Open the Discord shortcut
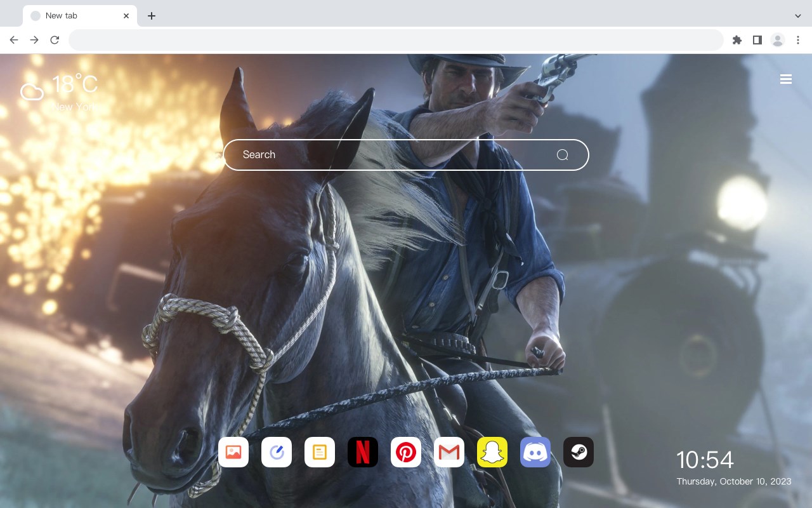The image size is (812, 508). click(x=535, y=452)
